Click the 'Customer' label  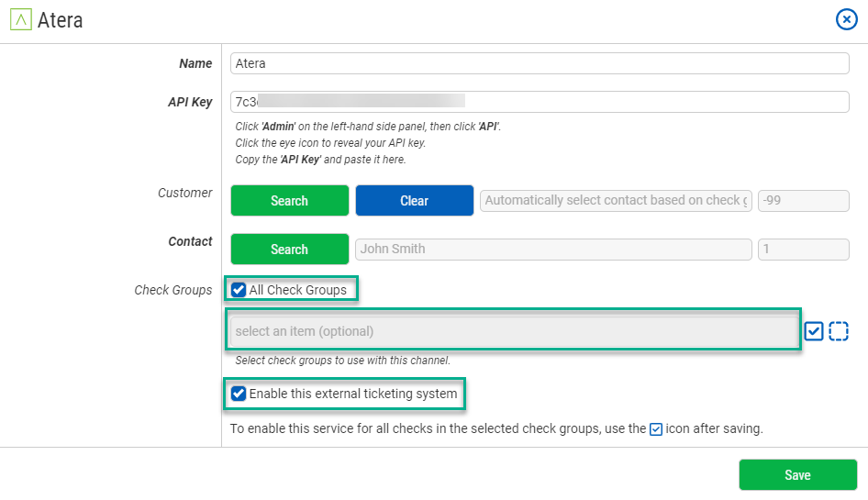click(185, 193)
